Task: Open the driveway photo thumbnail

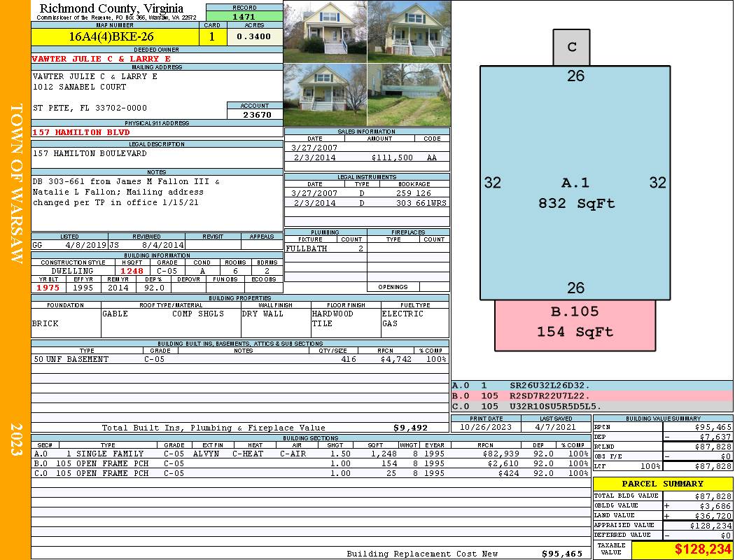Action: (409, 94)
